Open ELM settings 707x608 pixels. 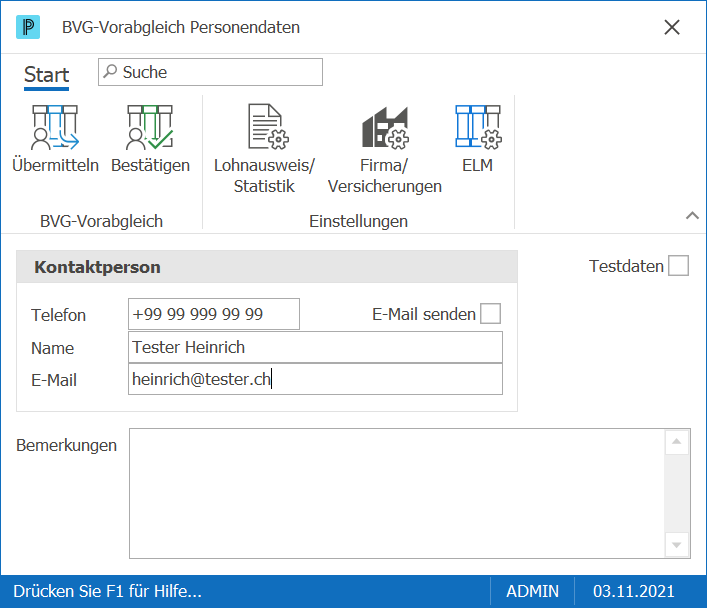click(478, 139)
